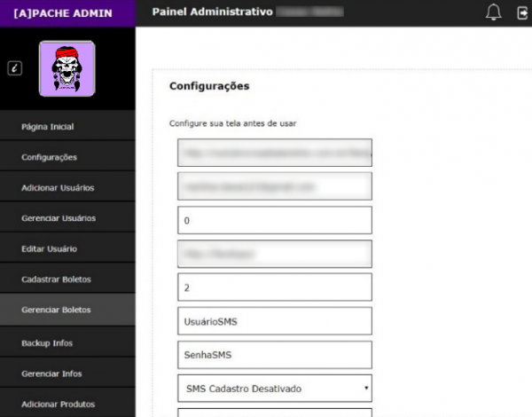Click the notification bell icon
The height and width of the screenshot is (417, 532).
494,12
